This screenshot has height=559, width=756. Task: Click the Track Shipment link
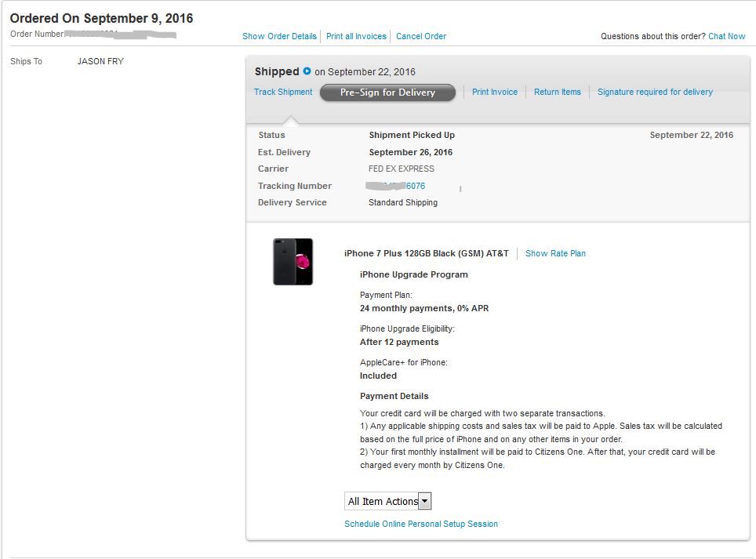tap(283, 92)
